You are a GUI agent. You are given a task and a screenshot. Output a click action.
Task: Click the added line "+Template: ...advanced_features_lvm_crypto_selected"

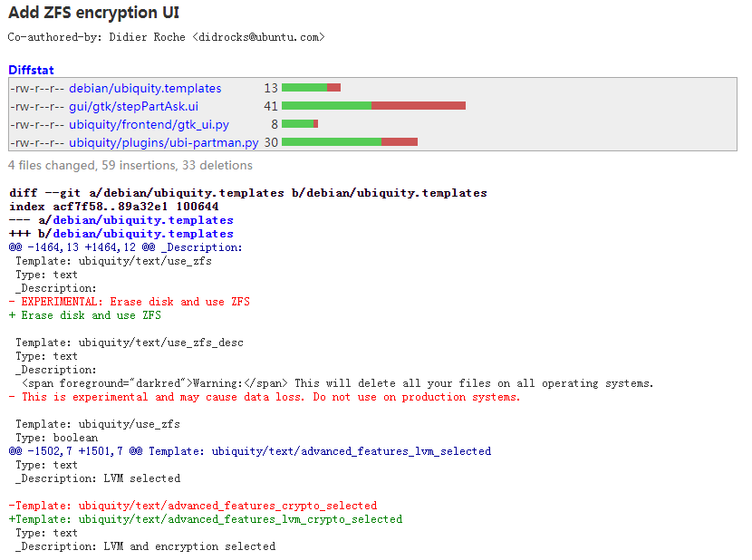pyautogui.click(x=206, y=519)
